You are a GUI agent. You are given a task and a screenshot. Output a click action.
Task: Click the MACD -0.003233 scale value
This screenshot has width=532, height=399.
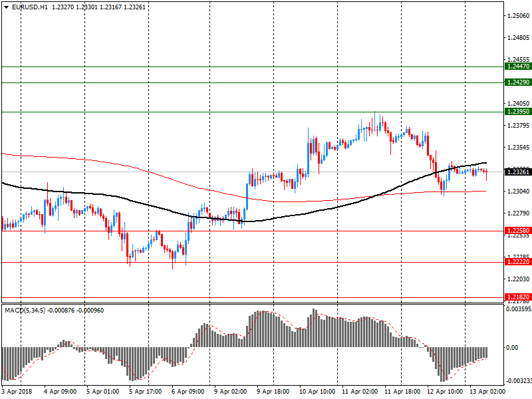tap(519, 380)
